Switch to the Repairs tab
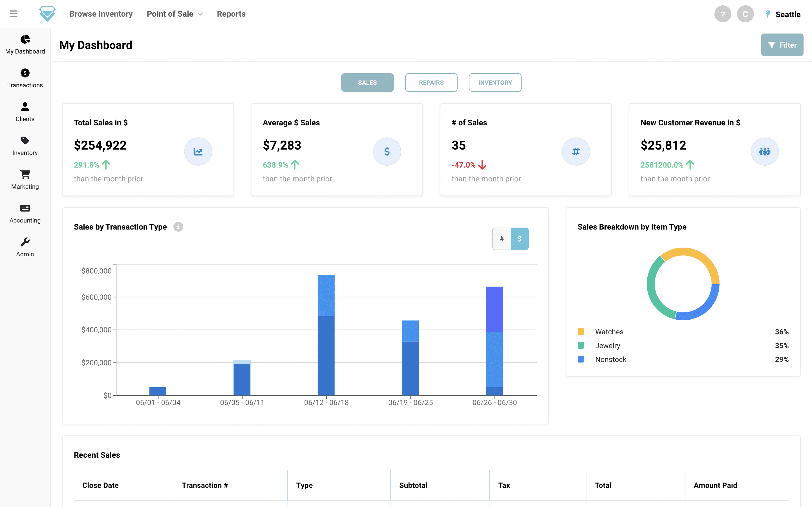Viewport: 812px width, 507px height. [x=431, y=83]
